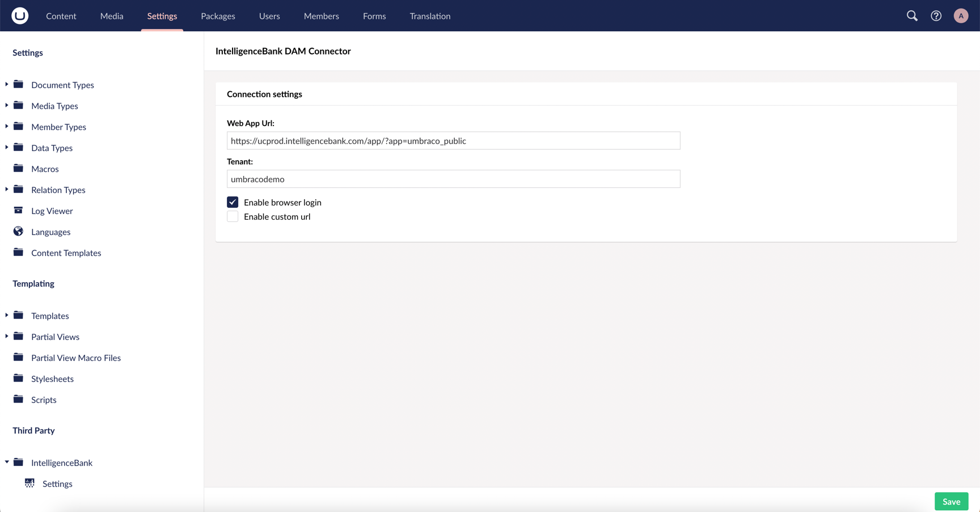Screen dimensions: 980x512
Task: Open Content Templates in the tree
Action: pyautogui.click(x=66, y=253)
